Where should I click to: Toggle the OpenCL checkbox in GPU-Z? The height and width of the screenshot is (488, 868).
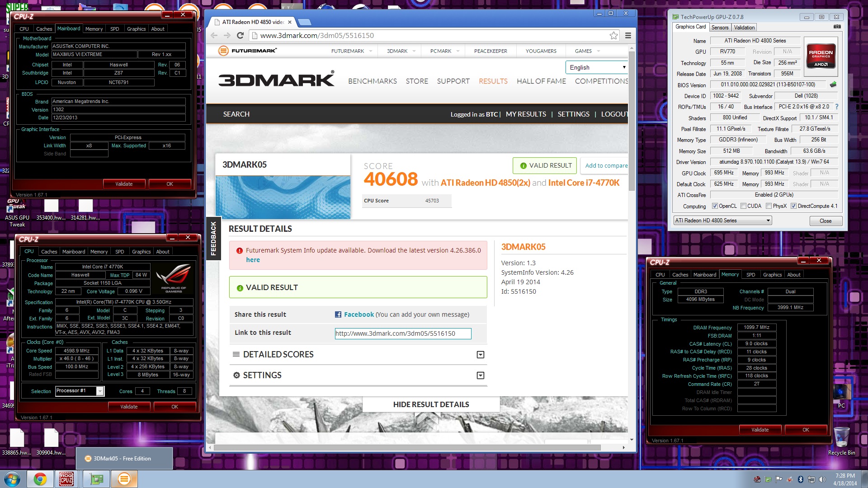[715, 206]
